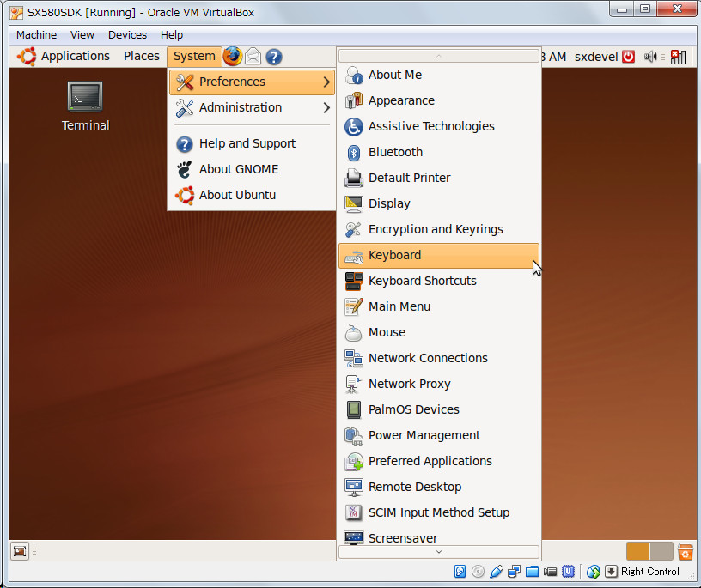Click the VirtualBox video capture status icon
Screen dimensions: 701x588
(551, 571)
